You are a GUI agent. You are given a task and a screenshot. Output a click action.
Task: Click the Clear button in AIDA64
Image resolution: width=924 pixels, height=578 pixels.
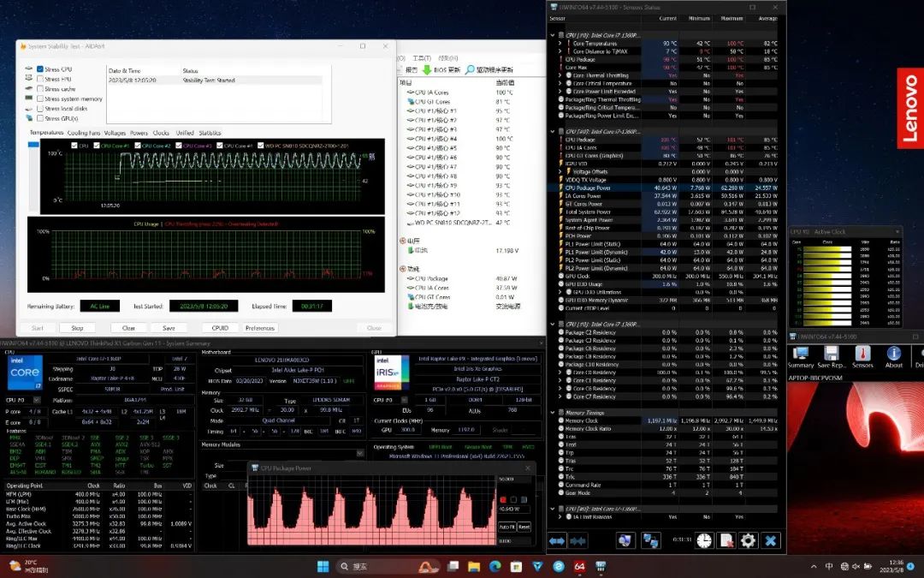[x=128, y=328]
